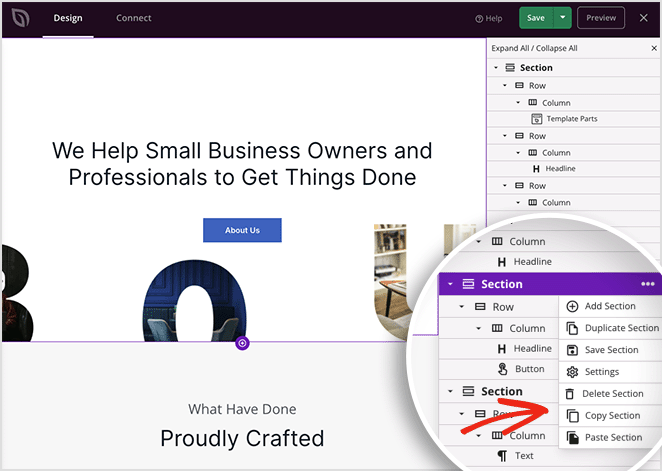Screen dimensions: 662x471
Task: Click the About Us button on canvas
Action: click(x=242, y=230)
